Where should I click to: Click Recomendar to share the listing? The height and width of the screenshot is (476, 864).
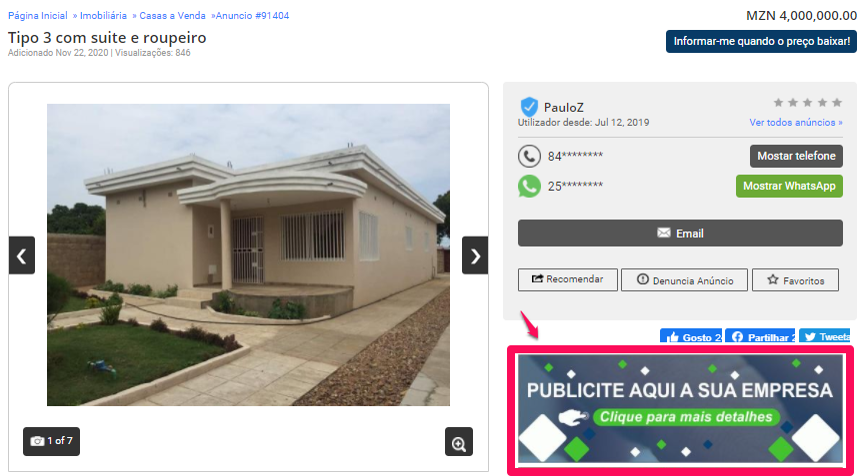(x=568, y=279)
